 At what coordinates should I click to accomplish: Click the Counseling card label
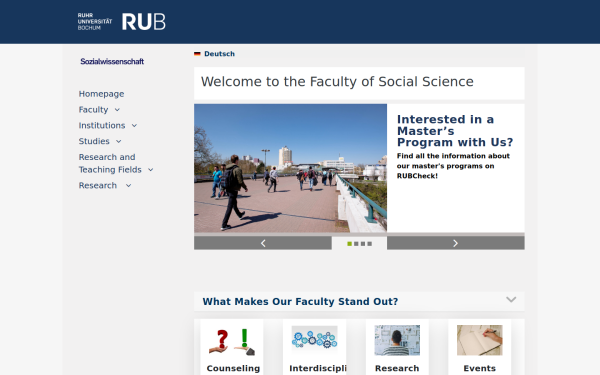pyautogui.click(x=233, y=368)
